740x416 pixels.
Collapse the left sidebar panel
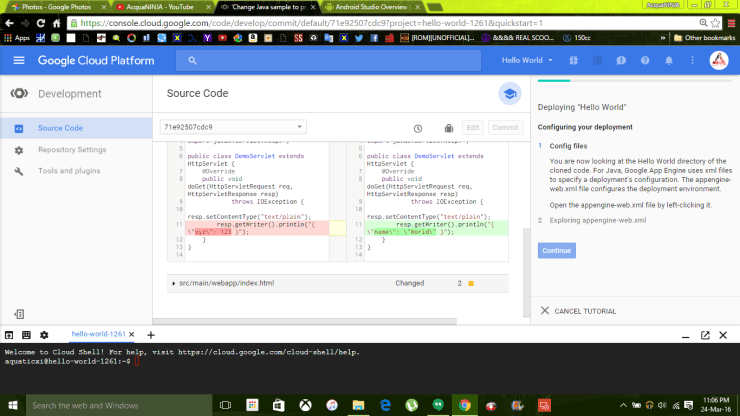18,314
